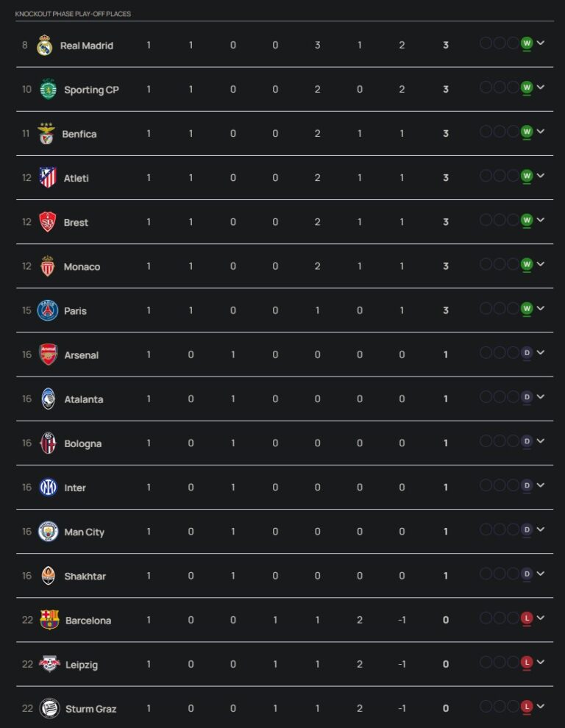Expand the Real Madrid row chevron
This screenshot has width=565, height=728.
click(x=541, y=43)
